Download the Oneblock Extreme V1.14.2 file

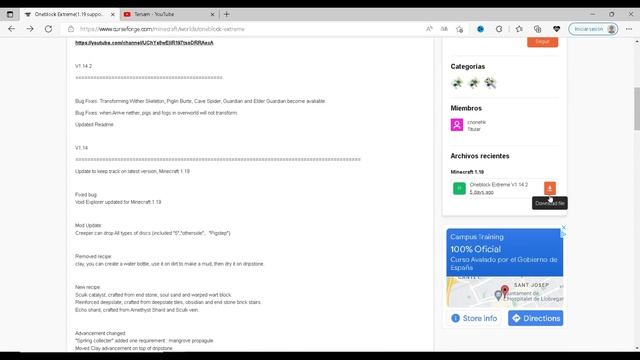click(550, 188)
